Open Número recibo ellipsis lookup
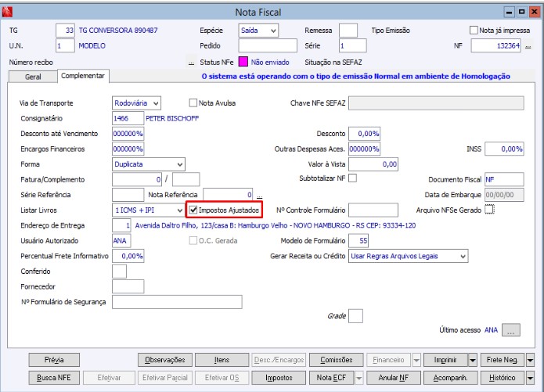544x392 pixels. tap(191, 63)
